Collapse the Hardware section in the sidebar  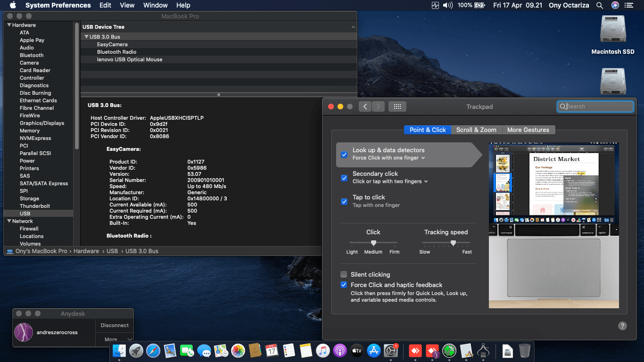coord(9,25)
